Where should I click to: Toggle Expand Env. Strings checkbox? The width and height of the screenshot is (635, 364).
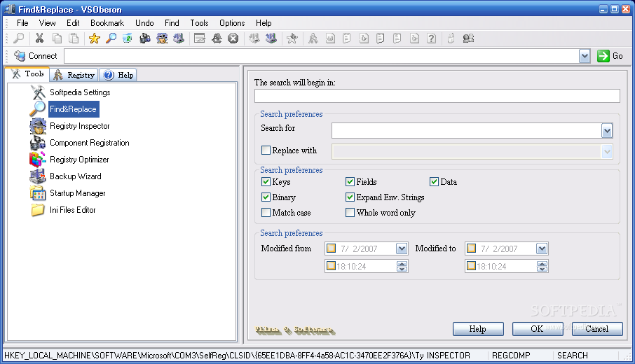pos(350,197)
